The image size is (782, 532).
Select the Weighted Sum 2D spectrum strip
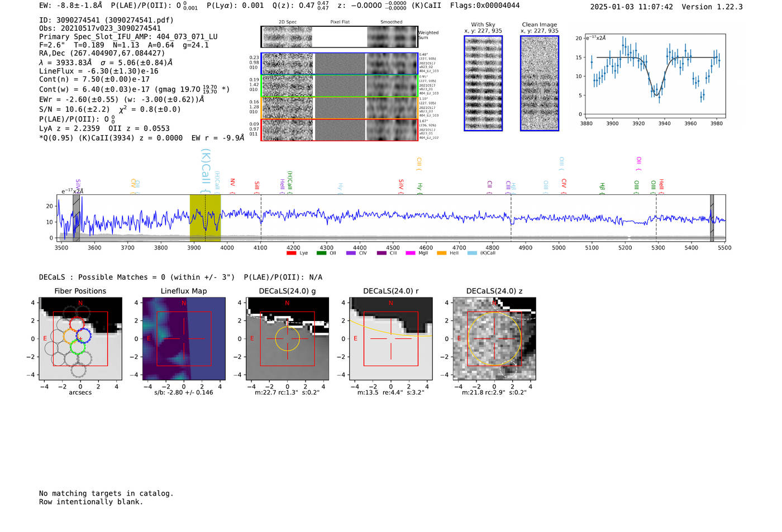point(340,37)
